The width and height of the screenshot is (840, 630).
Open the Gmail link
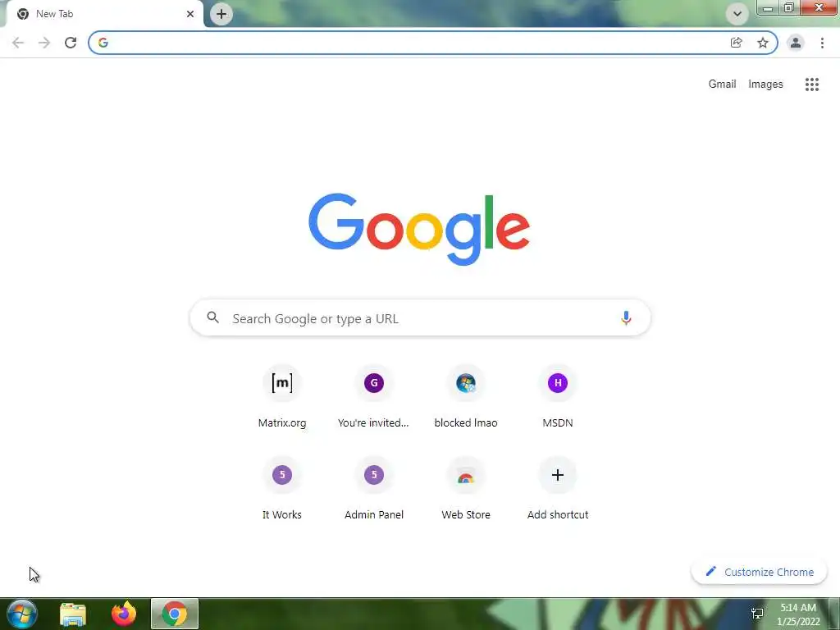(x=722, y=84)
